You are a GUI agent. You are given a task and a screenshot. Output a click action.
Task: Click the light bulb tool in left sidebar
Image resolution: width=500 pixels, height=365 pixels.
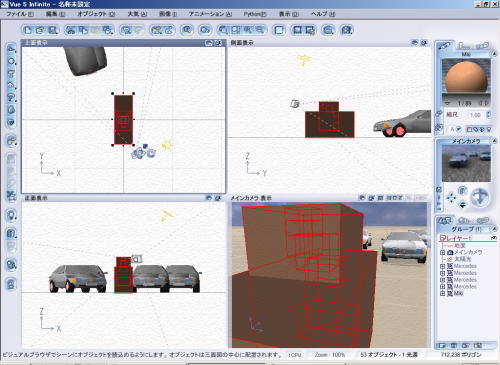pyautogui.click(x=11, y=216)
